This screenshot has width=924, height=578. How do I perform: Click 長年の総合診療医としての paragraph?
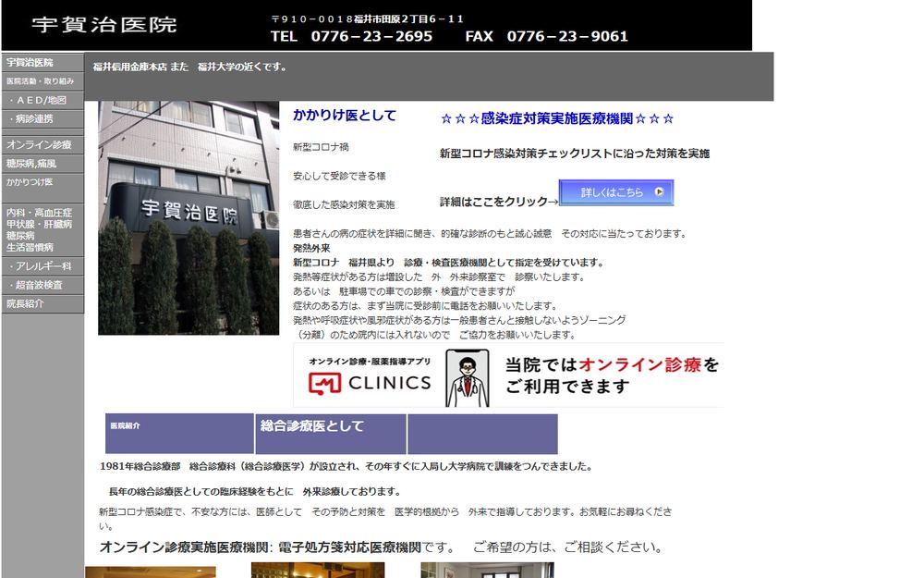click(255, 492)
